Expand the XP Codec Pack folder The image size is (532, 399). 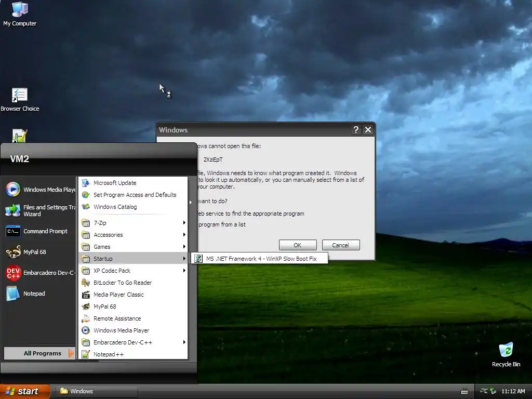(133, 270)
